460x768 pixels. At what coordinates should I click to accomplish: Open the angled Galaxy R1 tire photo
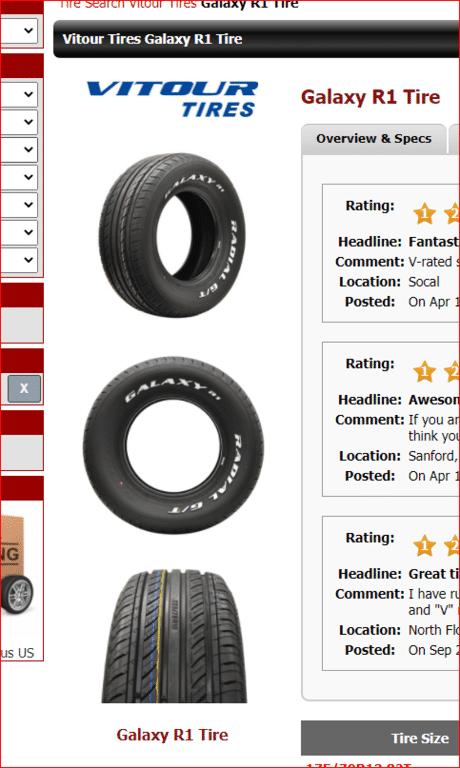(x=172, y=235)
